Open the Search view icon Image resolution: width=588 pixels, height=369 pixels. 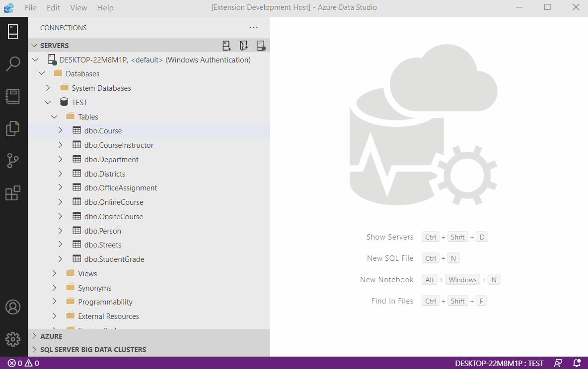pos(13,64)
